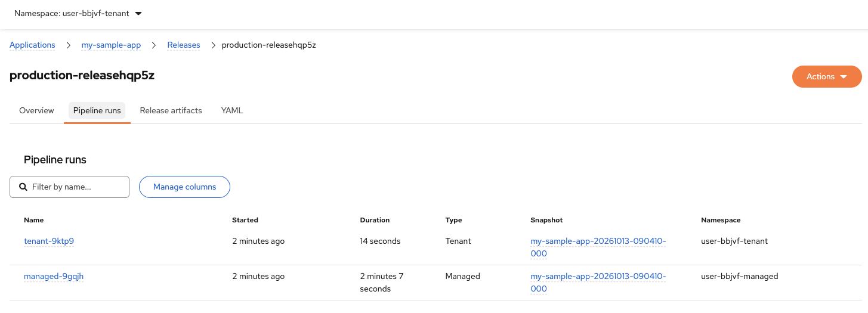Viewport: 868px width, 313px height.
Task: Expand the Actions dropdown button
Action: click(x=827, y=76)
